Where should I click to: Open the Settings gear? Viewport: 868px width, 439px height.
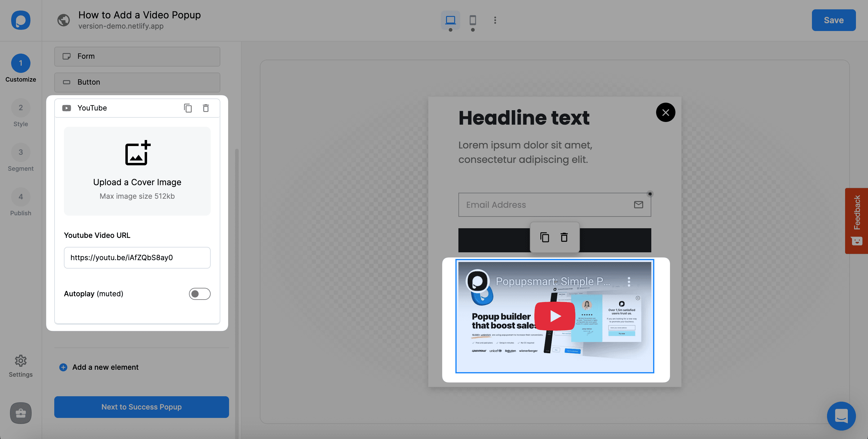pos(20,361)
